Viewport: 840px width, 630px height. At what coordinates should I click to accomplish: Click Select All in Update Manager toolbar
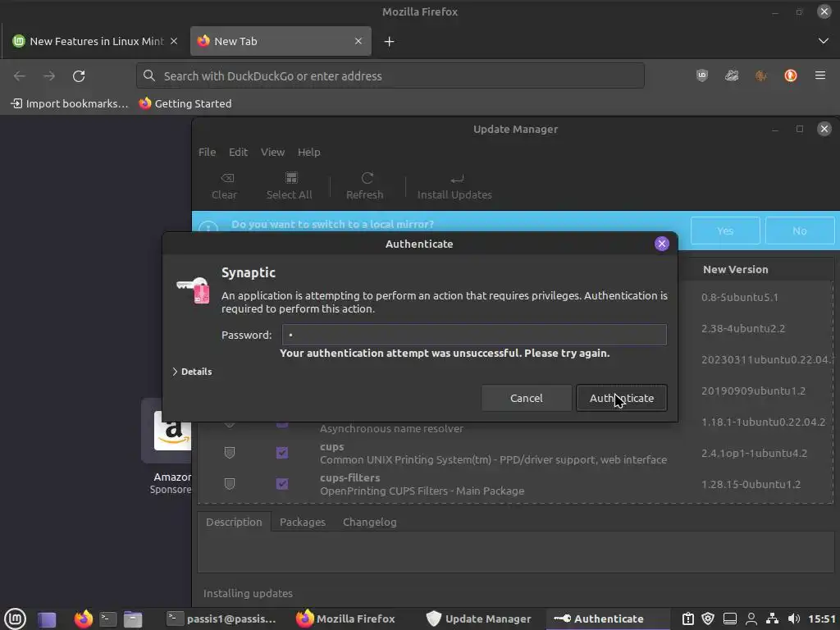click(290, 186)
